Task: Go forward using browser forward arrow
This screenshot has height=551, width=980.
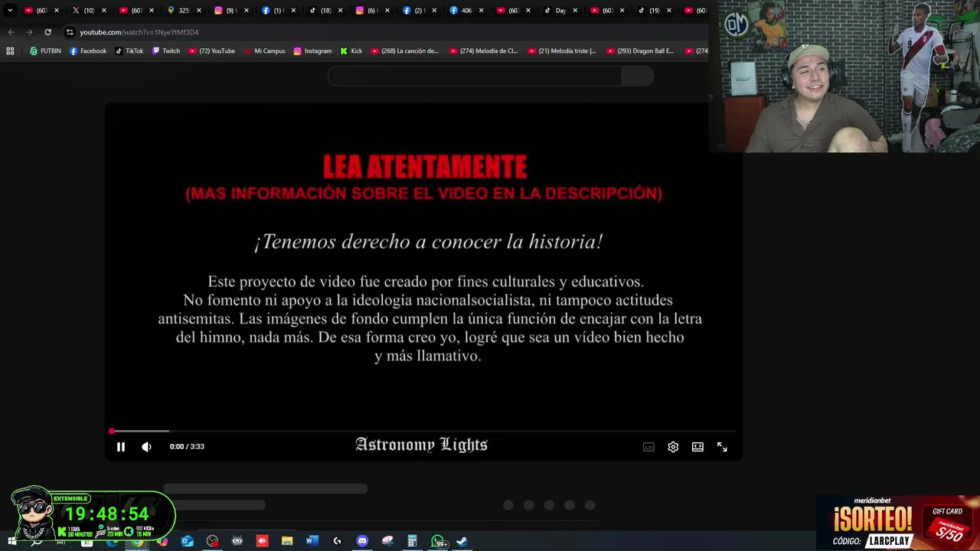Action: point(29,32)
